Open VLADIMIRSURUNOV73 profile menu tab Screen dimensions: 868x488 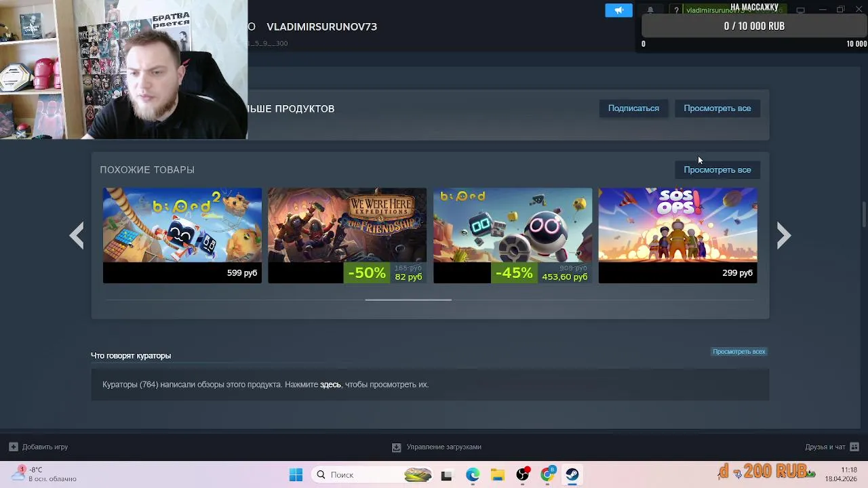(x=321, y=26)
